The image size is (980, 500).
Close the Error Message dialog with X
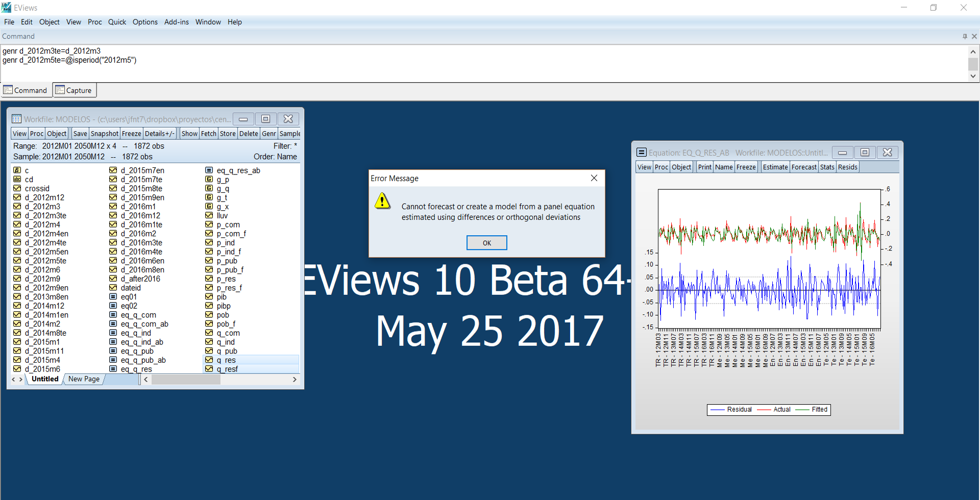point(594,178)
